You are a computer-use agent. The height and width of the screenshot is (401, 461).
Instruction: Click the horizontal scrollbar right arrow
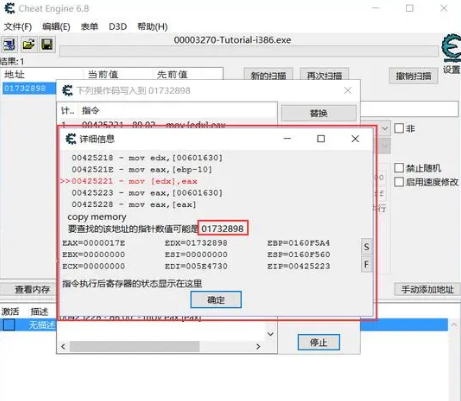[x=258, y=347]
